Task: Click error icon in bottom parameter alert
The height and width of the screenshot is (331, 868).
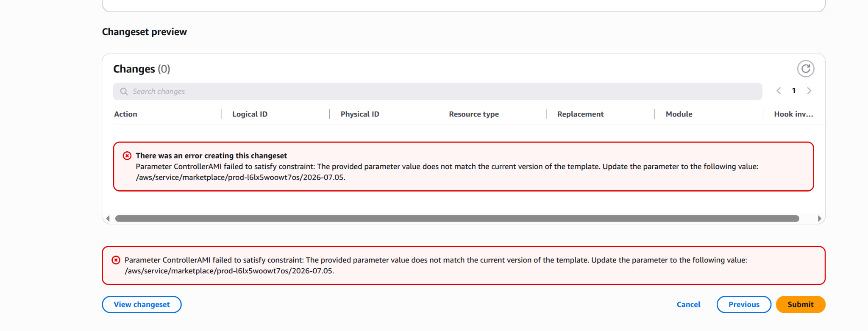Action: click(x=116, y=260)
